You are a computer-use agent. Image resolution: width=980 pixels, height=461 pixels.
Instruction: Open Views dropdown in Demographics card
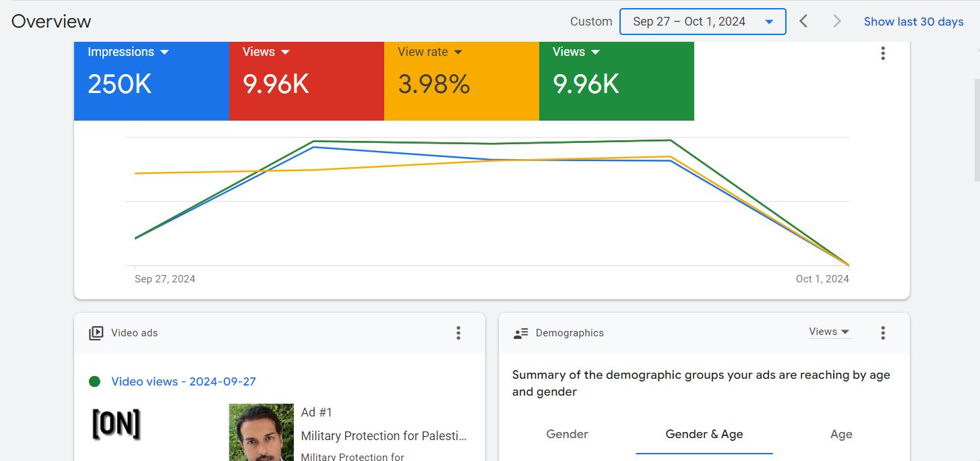(x=830, y=332)
